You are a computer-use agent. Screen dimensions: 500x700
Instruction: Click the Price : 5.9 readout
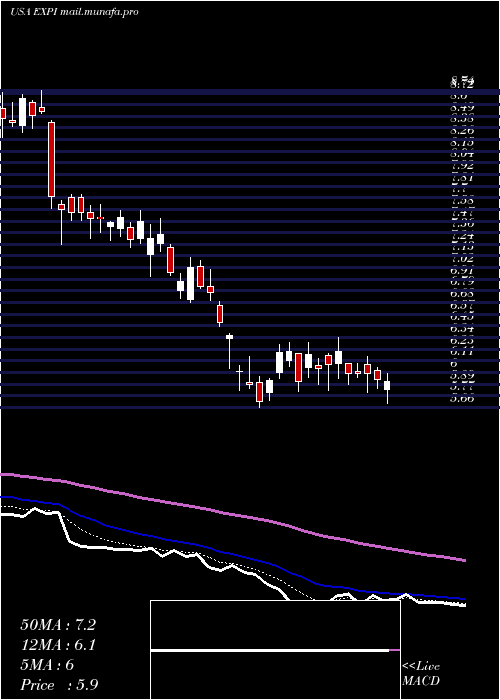click(x=59, y=685)
